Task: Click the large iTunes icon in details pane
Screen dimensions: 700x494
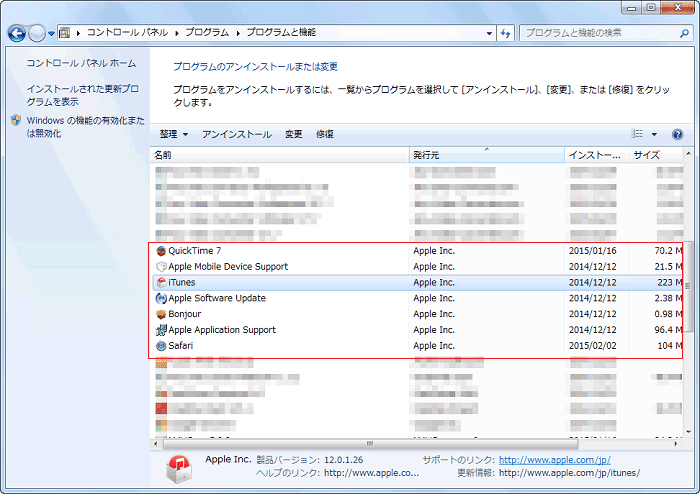Action: click(x=179, y=469)
